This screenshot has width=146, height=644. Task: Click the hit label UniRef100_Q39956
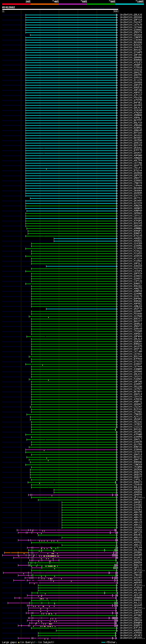click(131, 246)
